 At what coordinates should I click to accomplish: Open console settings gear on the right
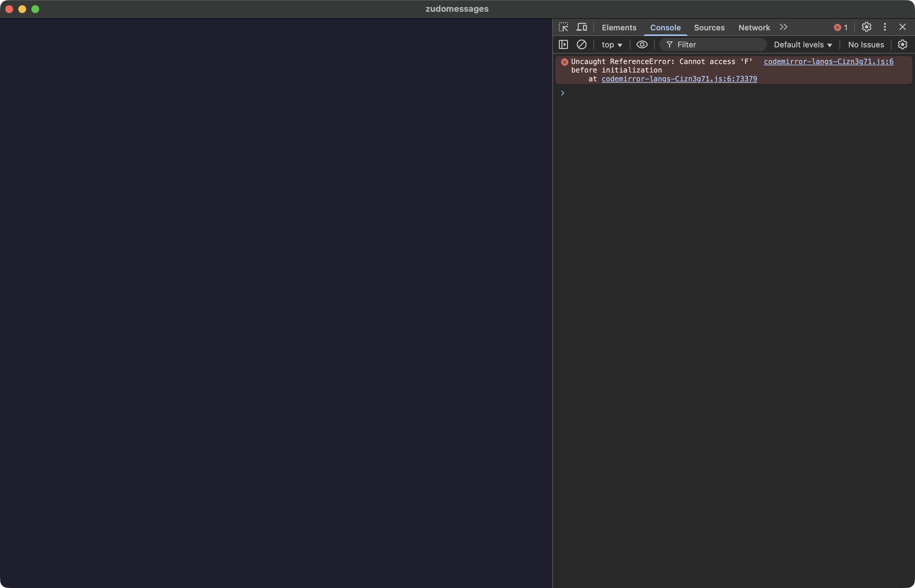(902, 44)
